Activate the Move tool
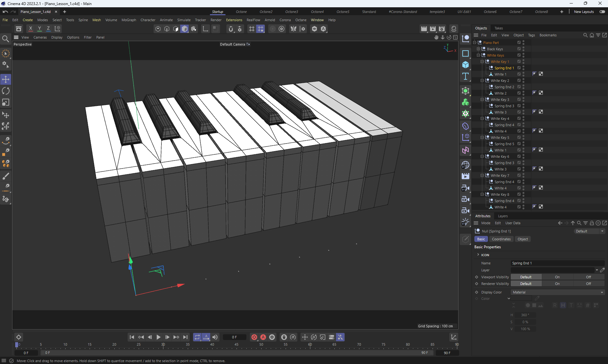This screenshot has height=364, width=608. coord(6,79)
